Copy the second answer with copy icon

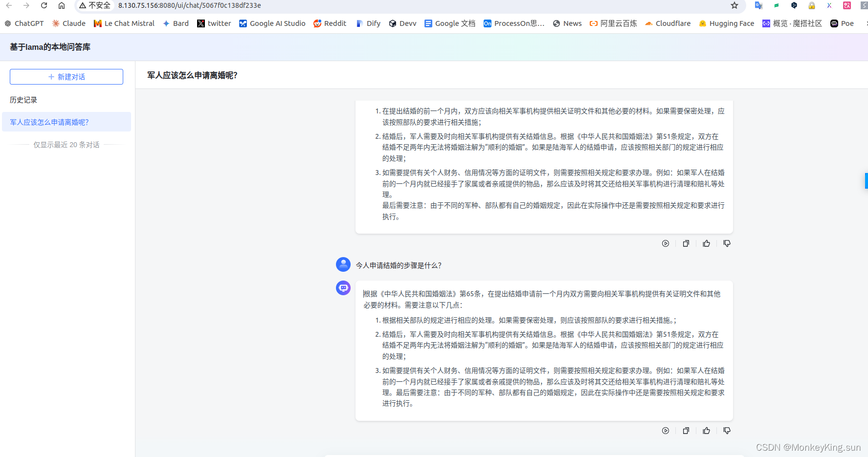[686, 431]
